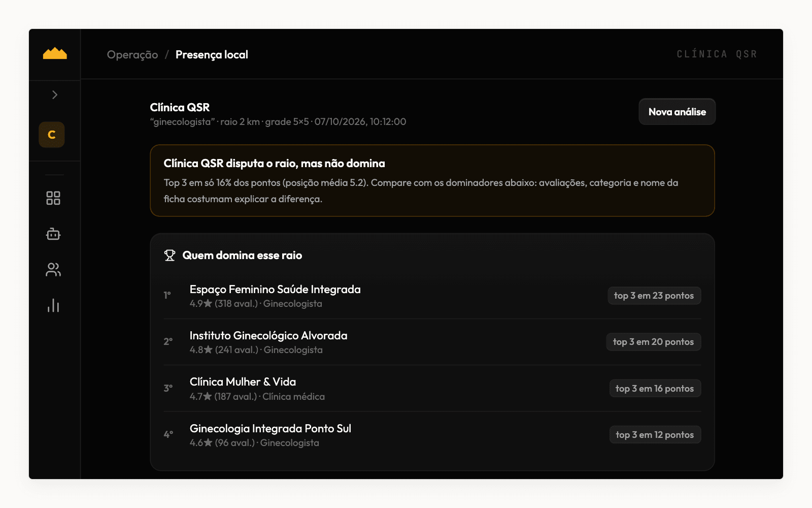The width and height of the screenshot is (812, 508).
Task: Click the 3º rank marker
Action: click(x=168, y=388)
